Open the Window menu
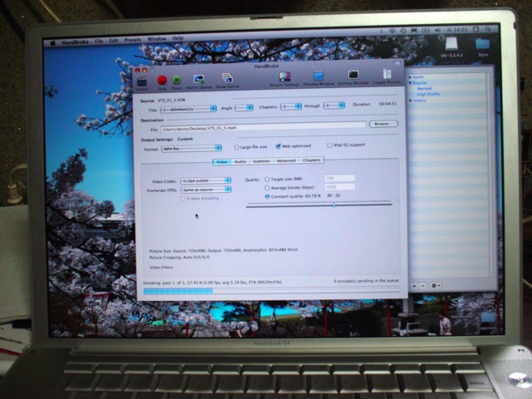This screenshot has width=532, height=399. [x=157, y=39]
